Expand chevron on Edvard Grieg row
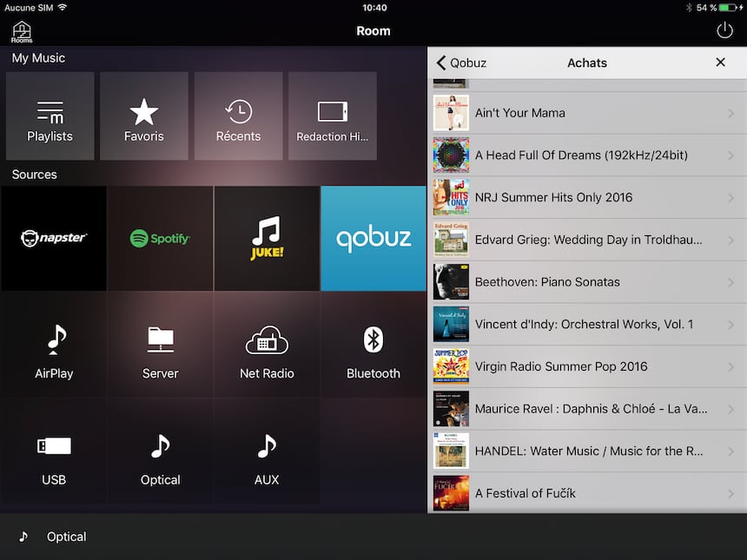 click(730, 240)
